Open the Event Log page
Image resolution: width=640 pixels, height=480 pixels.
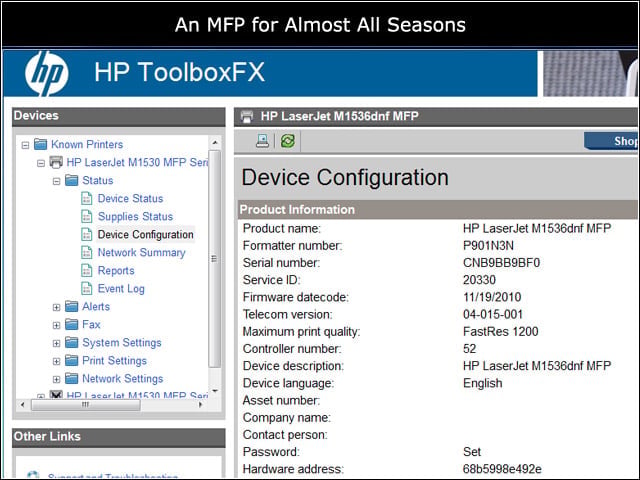tap(121, 289)
